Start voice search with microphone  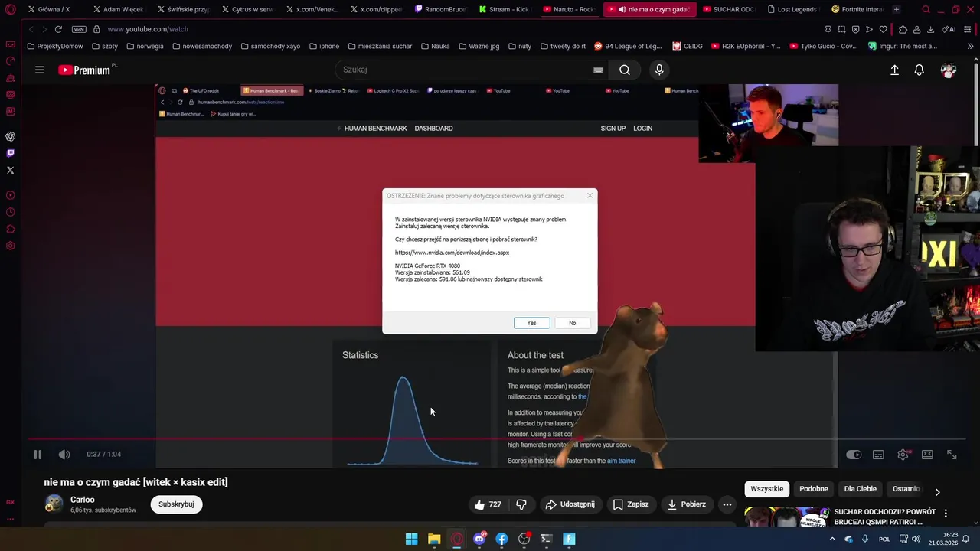tap(659, 70)
